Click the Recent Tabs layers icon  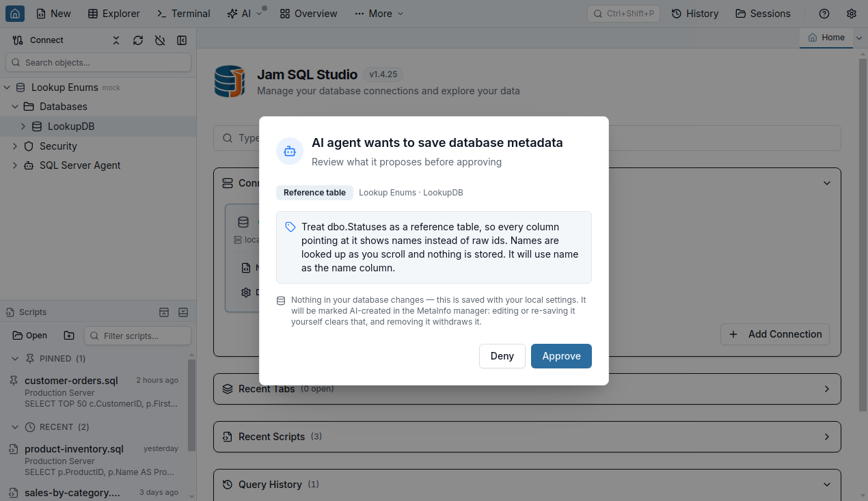(x=228, y=389)
